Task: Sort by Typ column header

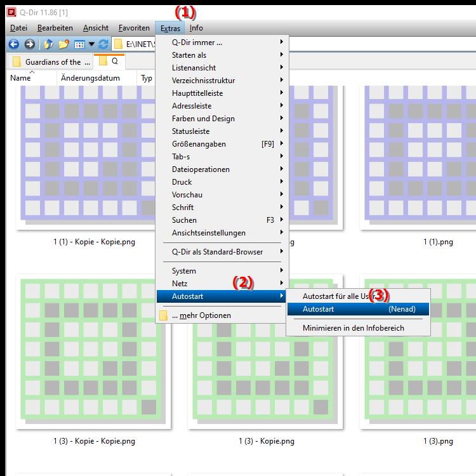Action: [147, 78]
